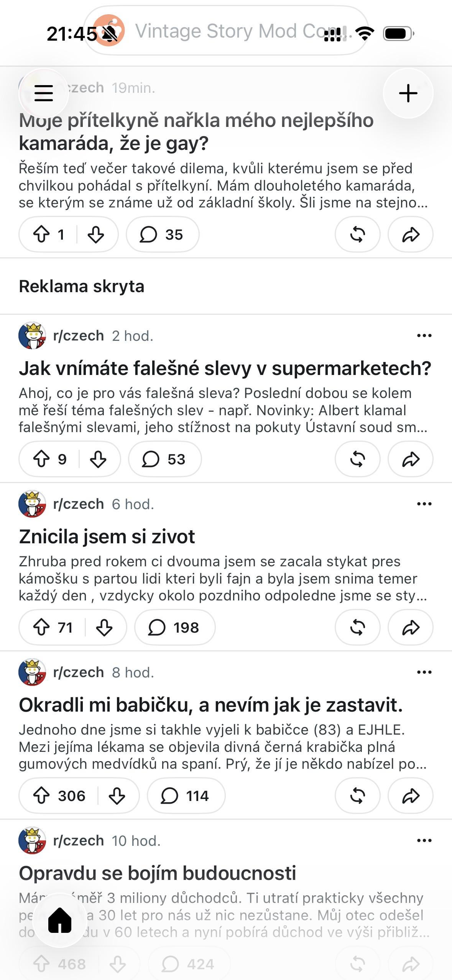This screenshot has height=980, width=452.
Task: Upvote the Okradli mi babičku post
Action: [x=41, y=796]
